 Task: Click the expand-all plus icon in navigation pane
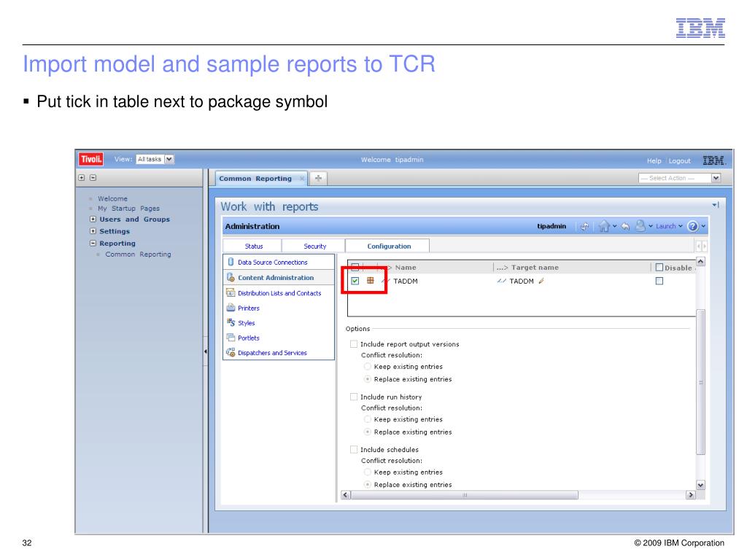[x=82, y=178]
